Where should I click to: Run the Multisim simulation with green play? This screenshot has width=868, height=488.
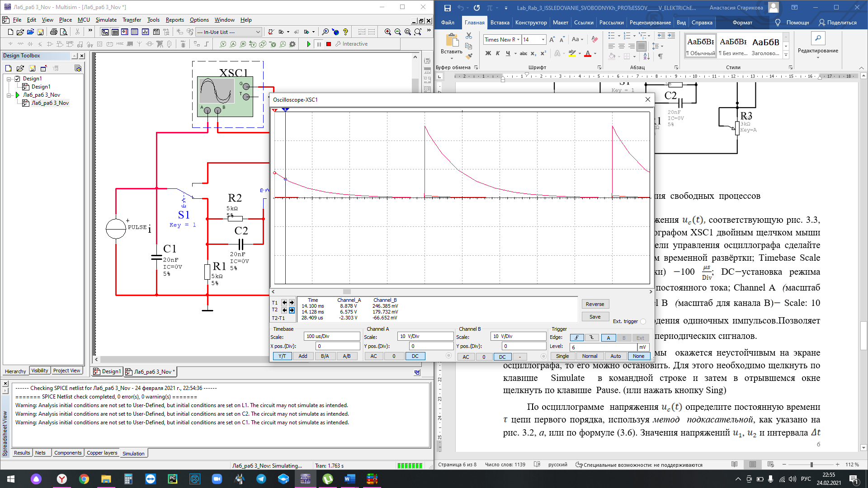point(309,44)
